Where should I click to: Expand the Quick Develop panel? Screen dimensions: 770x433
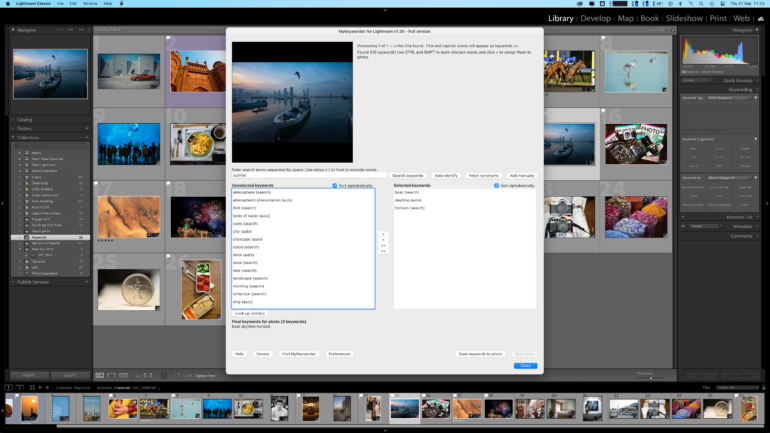[x=757, y=81]
